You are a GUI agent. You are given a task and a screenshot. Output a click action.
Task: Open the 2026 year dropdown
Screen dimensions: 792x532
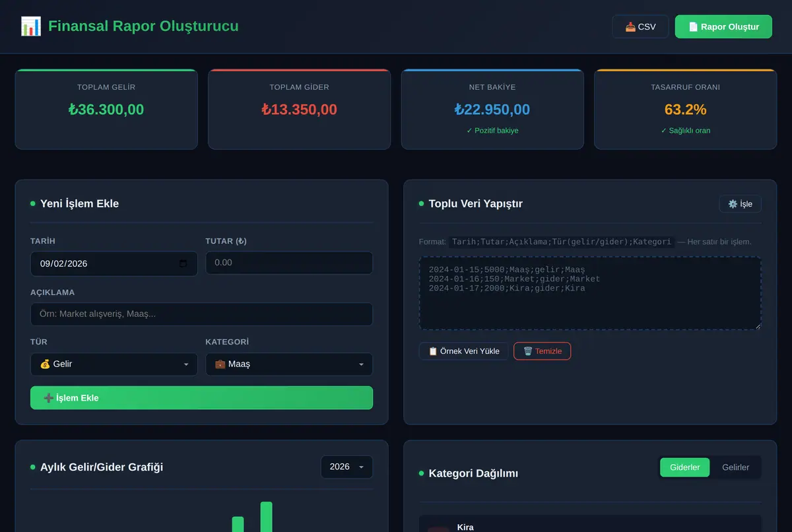346,467
